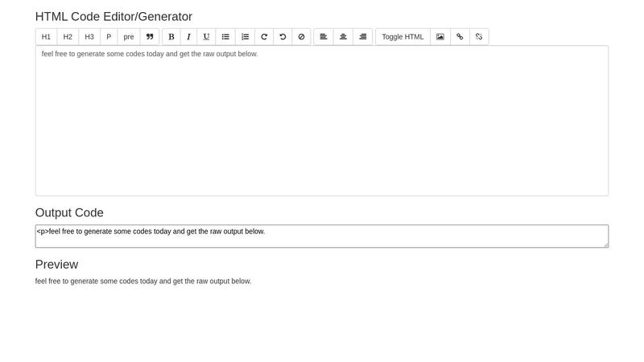Click in the main editor text area

click(322, 121)
